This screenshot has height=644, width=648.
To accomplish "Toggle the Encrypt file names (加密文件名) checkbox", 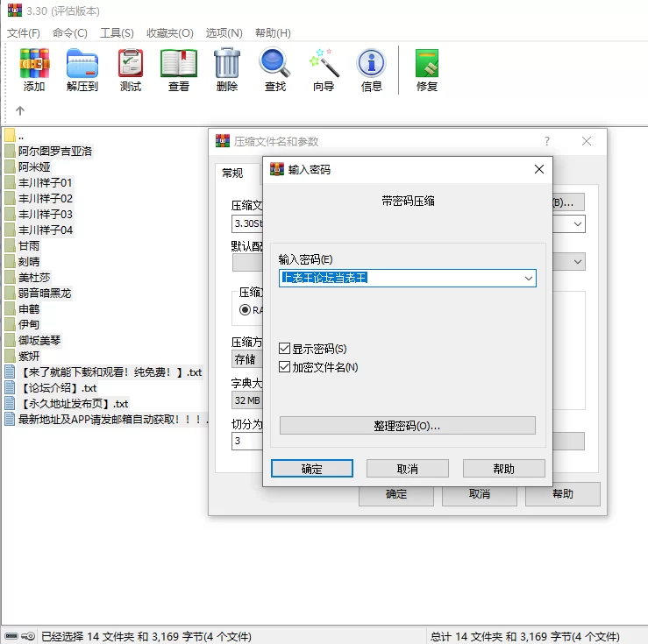I will (285, 367).
